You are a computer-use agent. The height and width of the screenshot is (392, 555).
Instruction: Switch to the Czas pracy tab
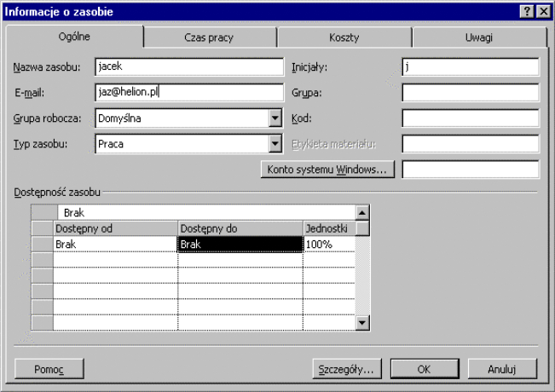coord(209,37)
